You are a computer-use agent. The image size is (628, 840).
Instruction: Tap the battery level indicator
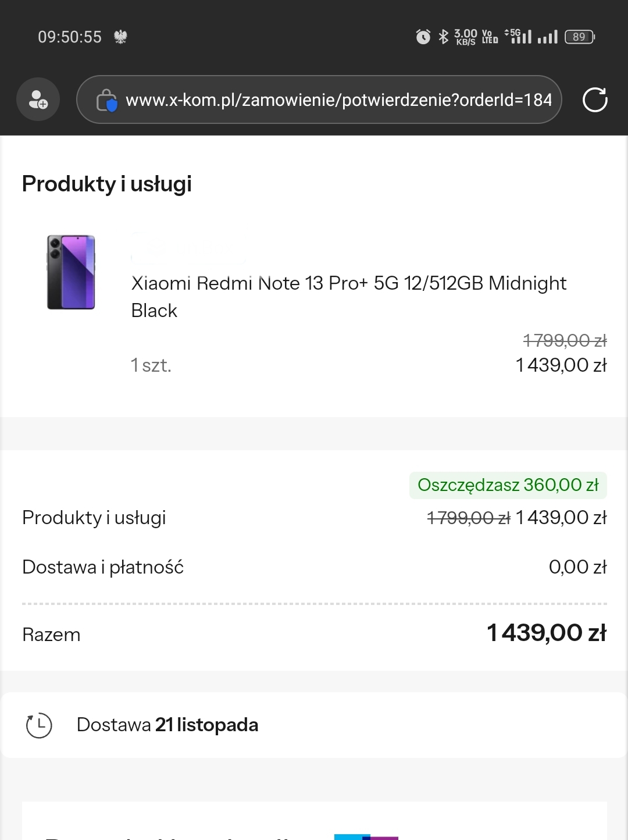pyautogui.click(x=580, y=37)
